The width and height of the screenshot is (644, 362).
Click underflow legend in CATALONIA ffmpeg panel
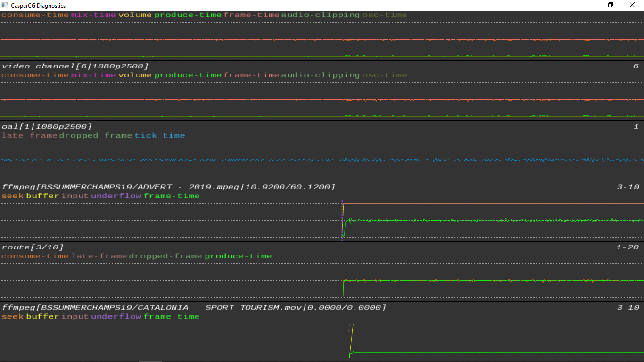(116, 317)
